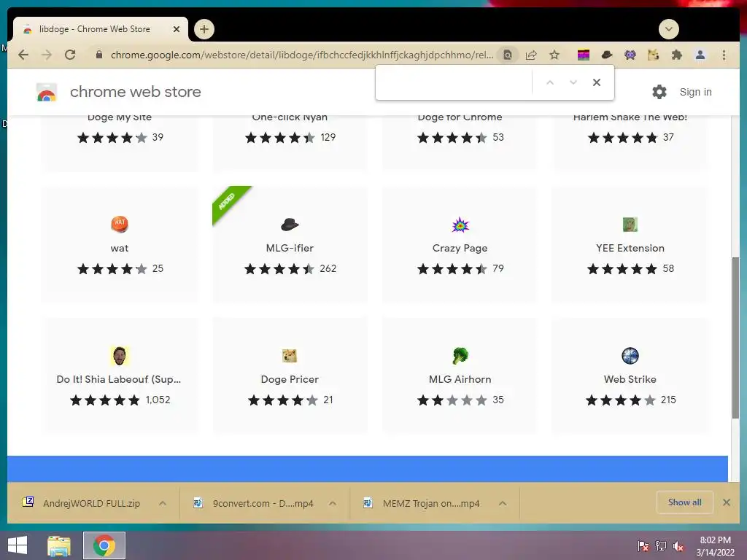Click the Crazy Page starburst icon
The image size is (747, 560).
click(x=460, y=225)
